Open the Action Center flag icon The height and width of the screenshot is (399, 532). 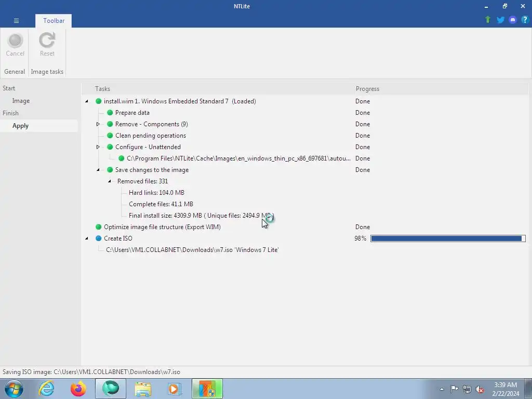pos(454,389)
